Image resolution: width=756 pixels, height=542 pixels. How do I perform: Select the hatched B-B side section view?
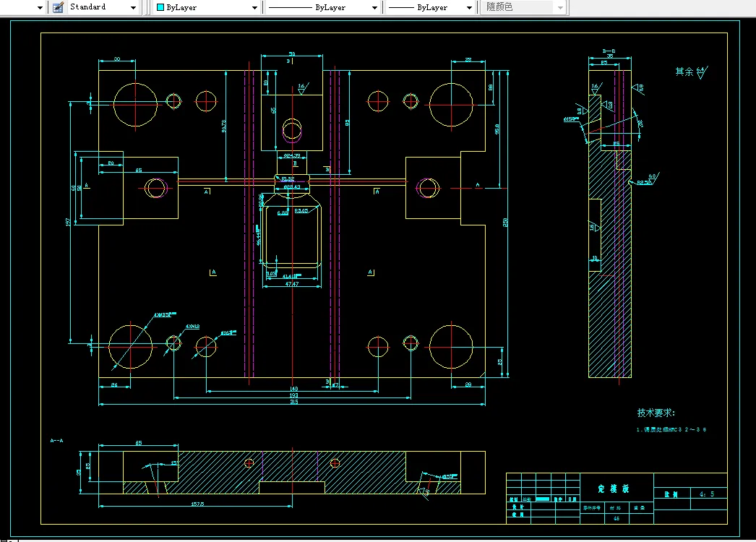[610, 224]
